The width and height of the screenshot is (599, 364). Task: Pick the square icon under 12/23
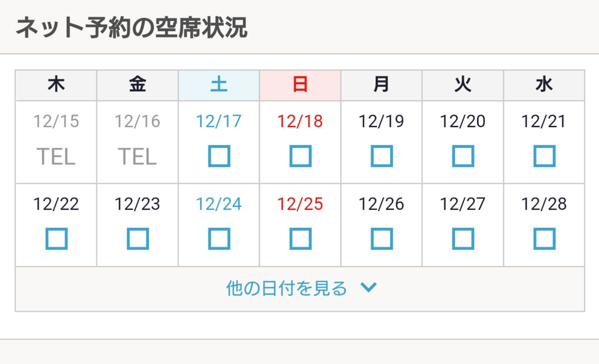tap(138, 239)
